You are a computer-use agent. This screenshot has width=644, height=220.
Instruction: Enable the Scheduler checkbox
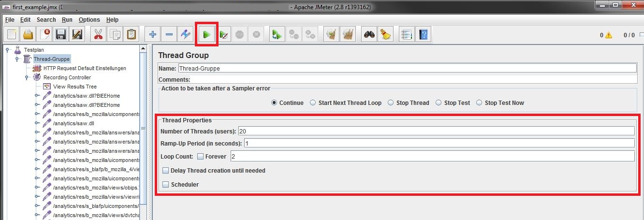[x=166, y=184]
